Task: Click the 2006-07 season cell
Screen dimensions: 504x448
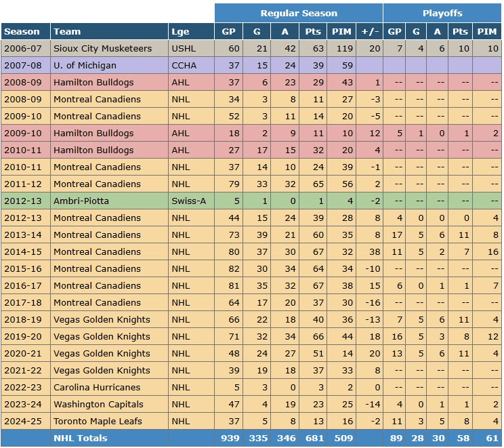Action: (25, 49)
